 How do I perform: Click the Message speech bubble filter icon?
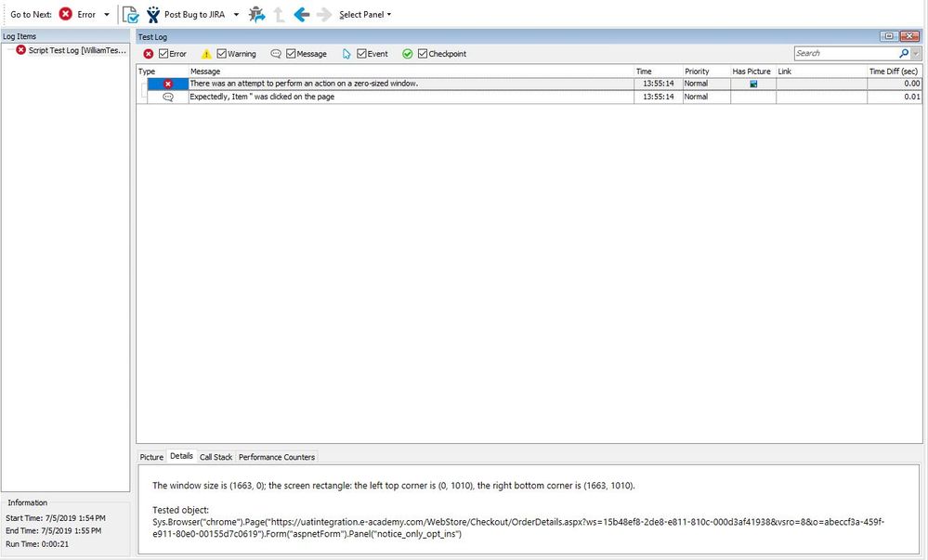(x=276, y=53)
